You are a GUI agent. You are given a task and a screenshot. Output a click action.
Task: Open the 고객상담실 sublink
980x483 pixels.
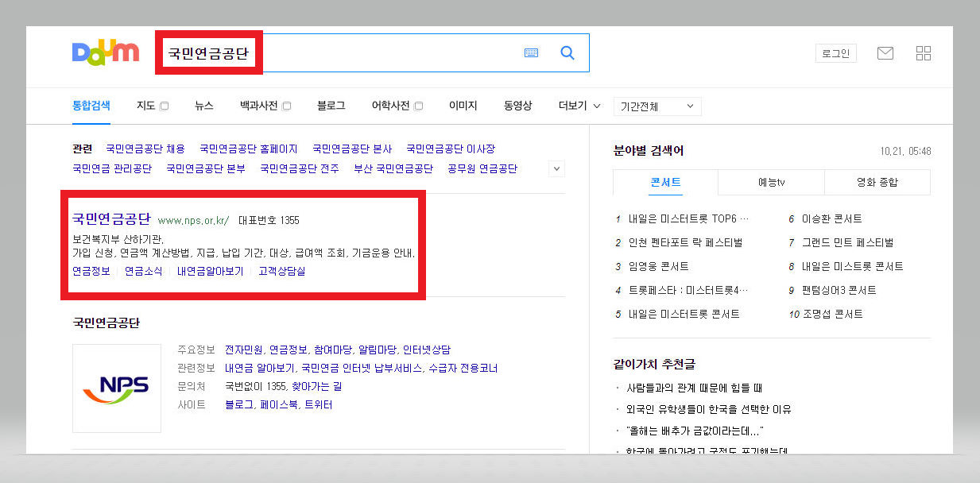tap(281, 271)
